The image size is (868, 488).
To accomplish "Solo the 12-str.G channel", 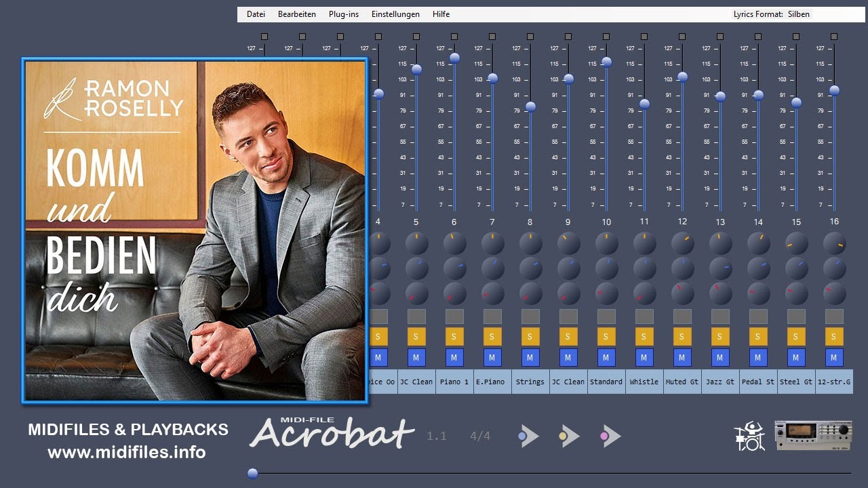I will (x=834, y=336).
